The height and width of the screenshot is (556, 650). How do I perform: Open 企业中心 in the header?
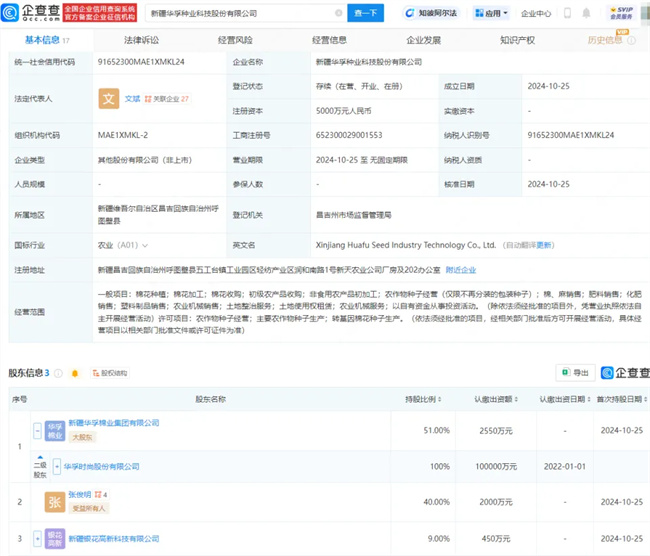pos(536,14)
